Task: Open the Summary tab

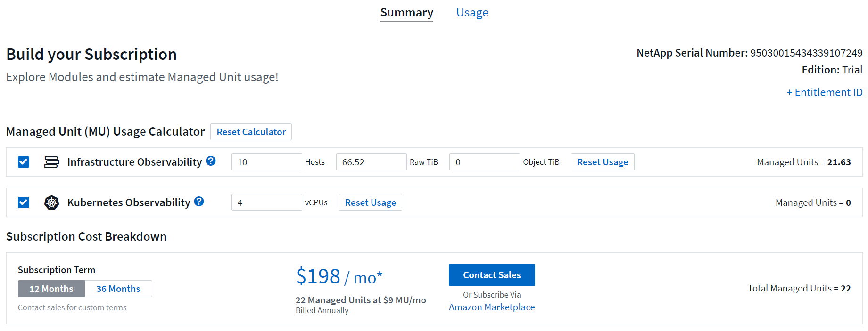Action: pyautogui.click(x=406, y=13)
